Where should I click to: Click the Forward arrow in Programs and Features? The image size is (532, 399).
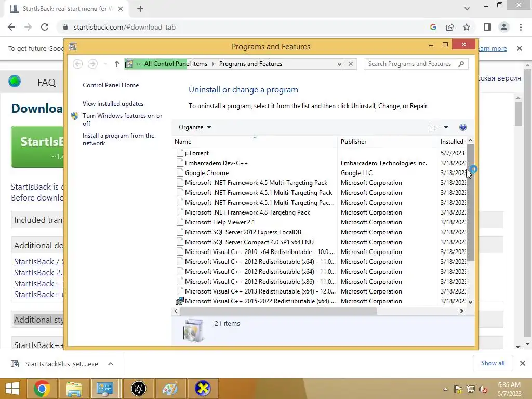click(92, 64)
